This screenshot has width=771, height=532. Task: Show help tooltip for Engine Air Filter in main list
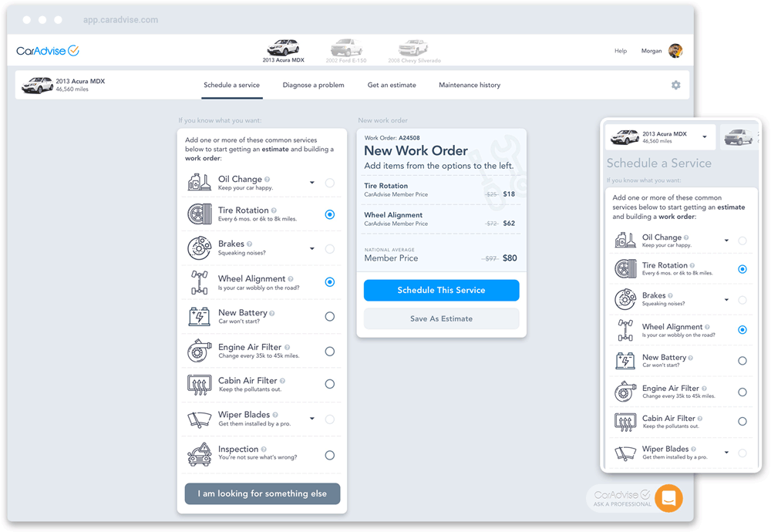click(287, 347)
